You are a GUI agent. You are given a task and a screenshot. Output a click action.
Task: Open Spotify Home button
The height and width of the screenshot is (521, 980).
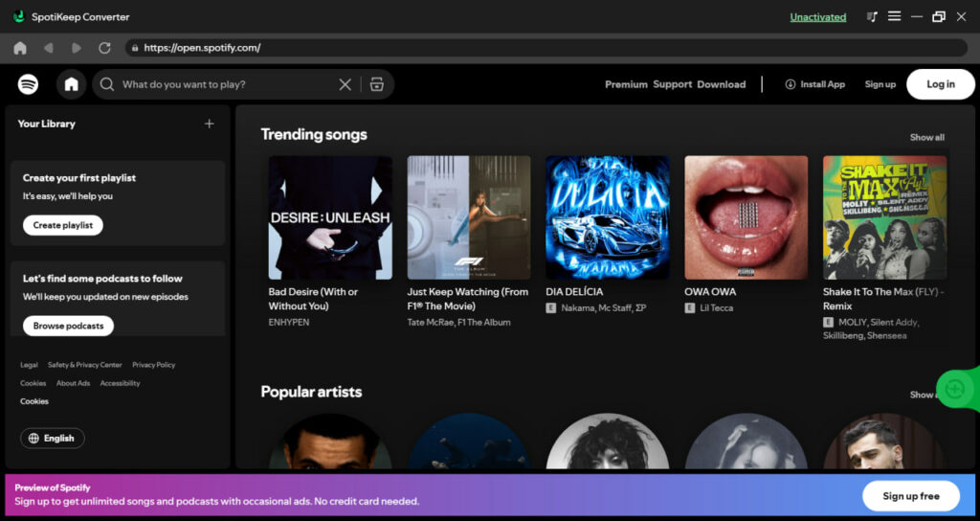pos(71,84)
